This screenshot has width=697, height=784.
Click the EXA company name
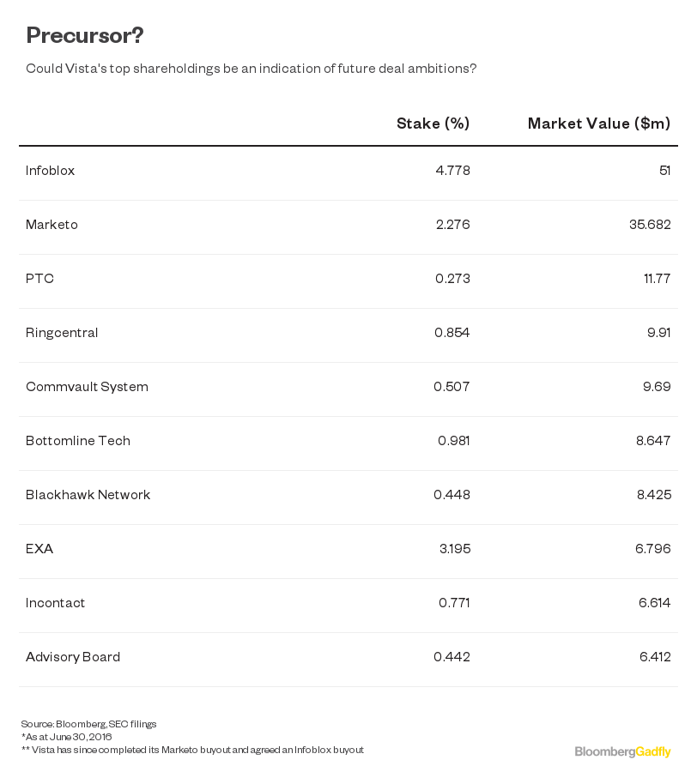click(39, 548)
